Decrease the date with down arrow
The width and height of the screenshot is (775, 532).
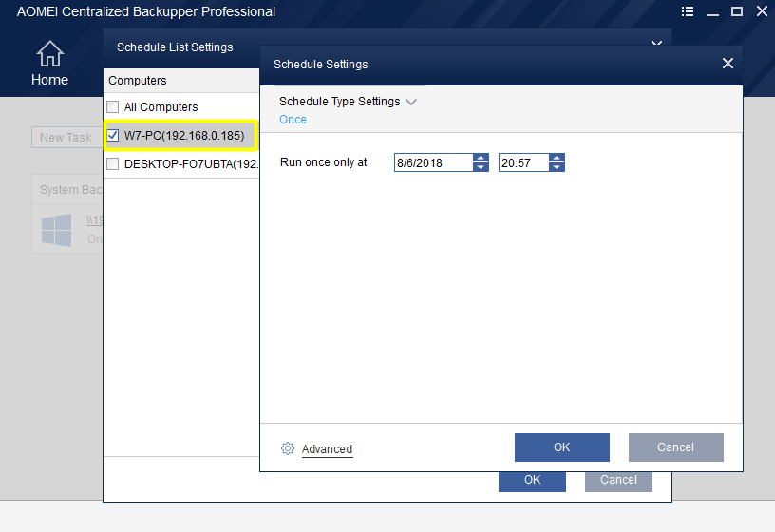481,167
